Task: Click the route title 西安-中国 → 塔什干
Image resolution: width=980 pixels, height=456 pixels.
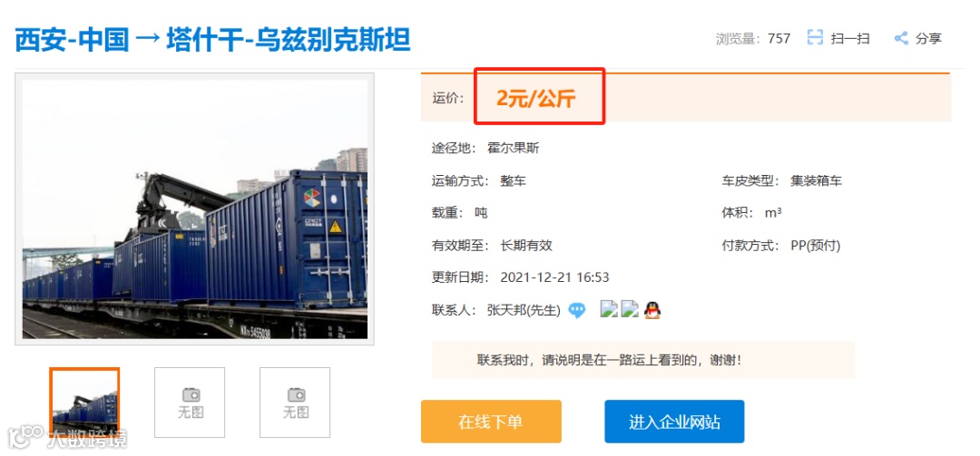Action: coord(212,40)
